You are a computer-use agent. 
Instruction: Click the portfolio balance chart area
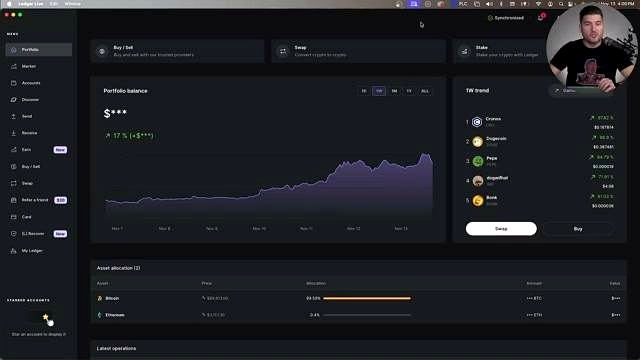point(269,185)
